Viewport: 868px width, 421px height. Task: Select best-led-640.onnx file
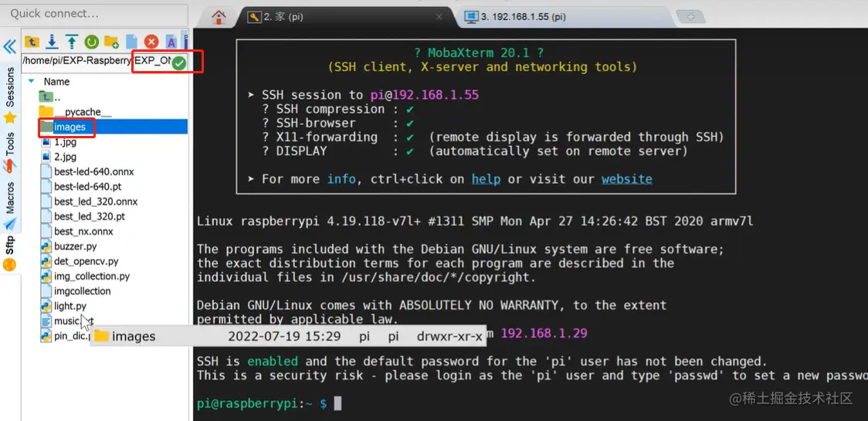tap(94, 171)
